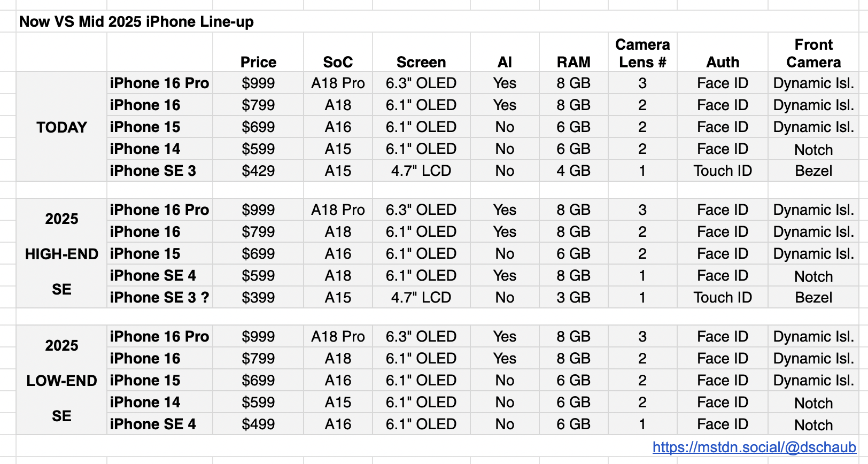The width and height of the screenshot is (868, 464).
Task: Click the RAM column header cell
Action: click(573, 62)
